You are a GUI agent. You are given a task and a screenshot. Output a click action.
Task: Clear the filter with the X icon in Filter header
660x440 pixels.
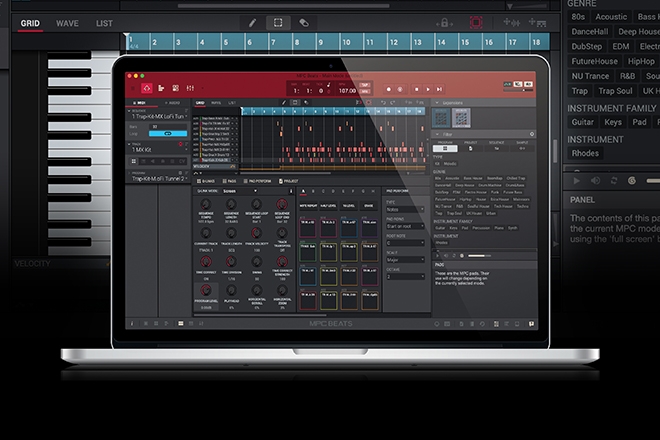click(x=532, y=134)
